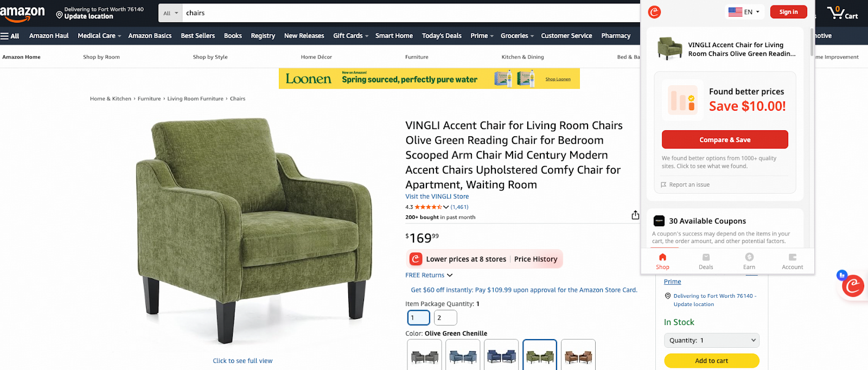The image size is (868, 370).
Task: Open the All search category dropdown
Action: [x=170, y=13]
